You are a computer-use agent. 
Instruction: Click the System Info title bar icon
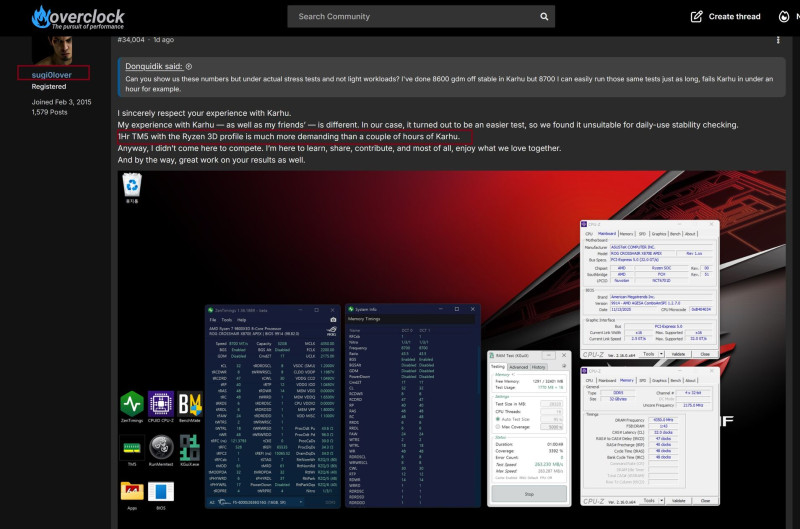(351, 309)
